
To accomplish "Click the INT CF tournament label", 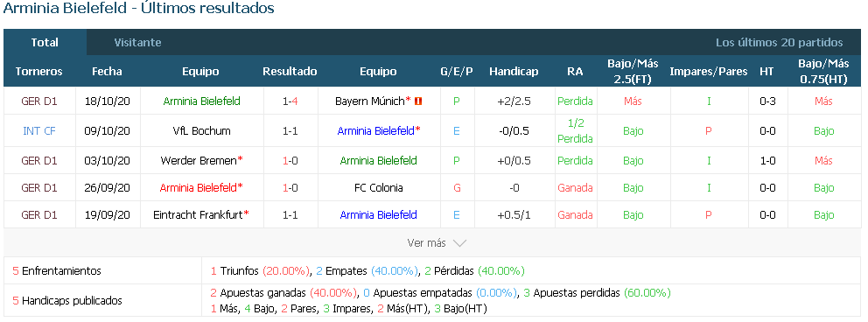I will pyautogui.click(x=39, y=131).
